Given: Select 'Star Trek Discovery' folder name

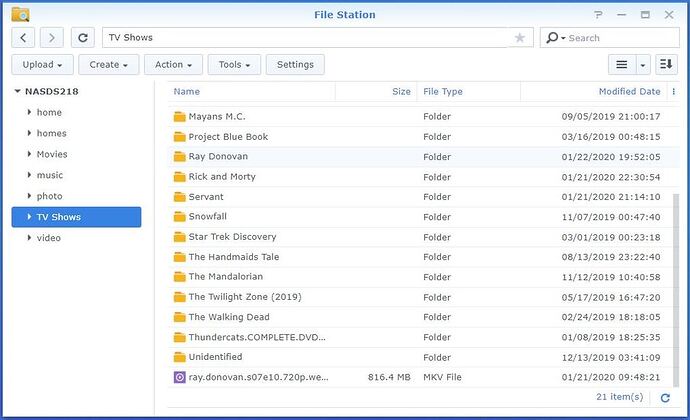Looking at the screenshot, I should coord(232,237).
